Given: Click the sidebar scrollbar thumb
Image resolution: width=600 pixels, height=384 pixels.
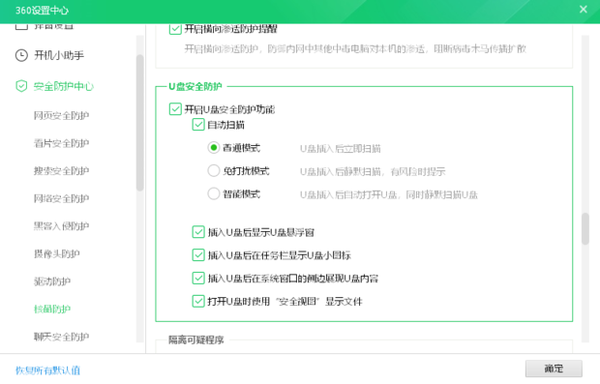Looking at the screenshot, I should pyautogui.click(x=140, y=122).
